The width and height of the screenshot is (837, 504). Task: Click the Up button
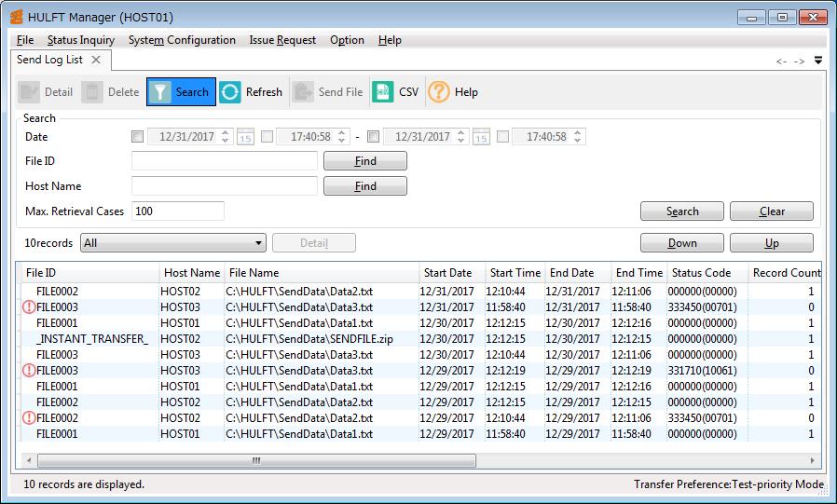point(772,243)
